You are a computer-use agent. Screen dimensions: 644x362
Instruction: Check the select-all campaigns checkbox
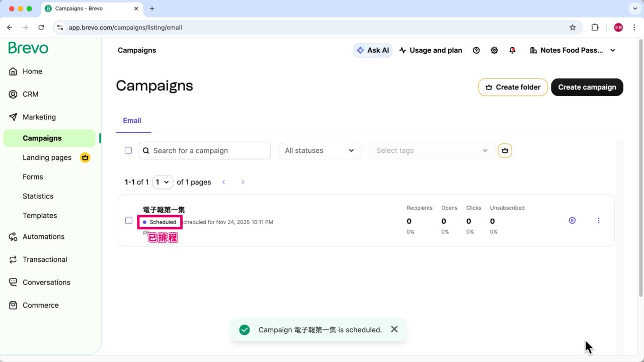point(128,150)
